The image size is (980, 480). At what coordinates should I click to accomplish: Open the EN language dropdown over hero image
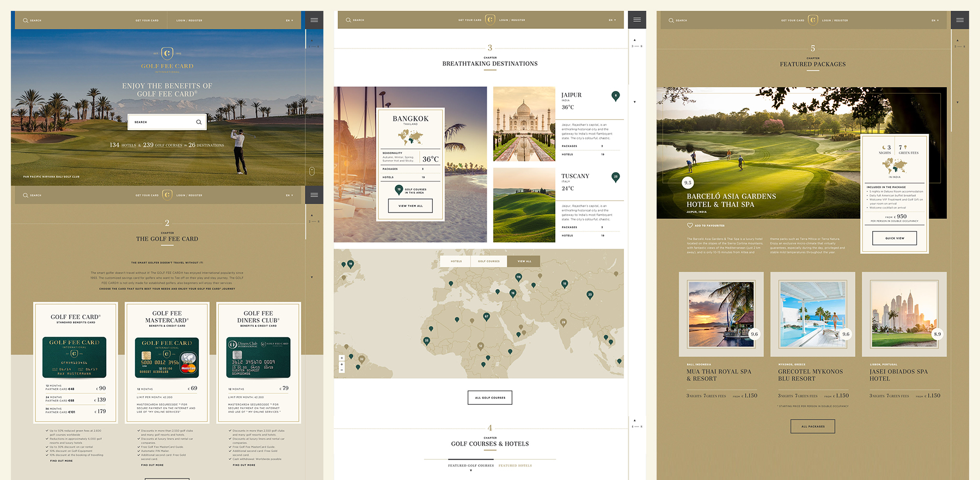289,20
